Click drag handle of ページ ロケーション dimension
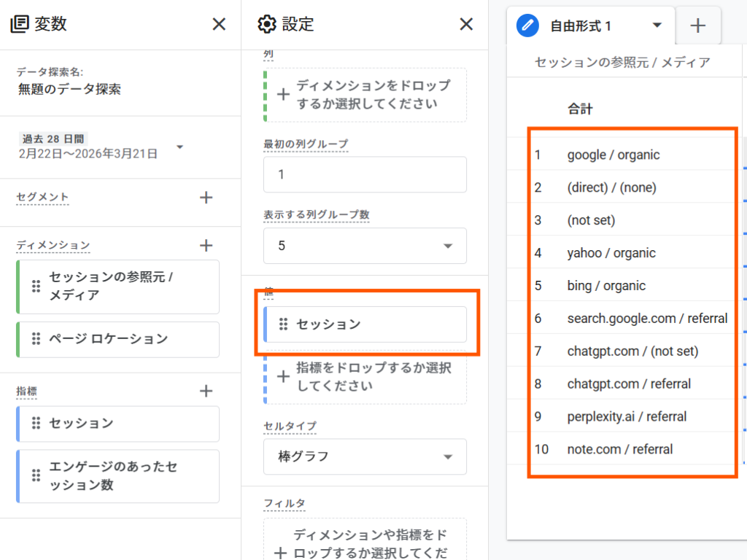 click(x=36, y=339)
